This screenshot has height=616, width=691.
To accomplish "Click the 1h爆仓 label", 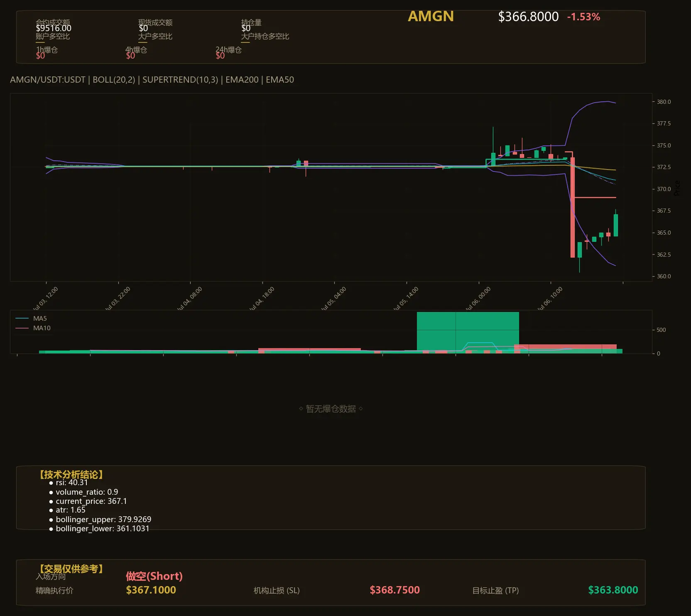I will (x=47, y=50).
